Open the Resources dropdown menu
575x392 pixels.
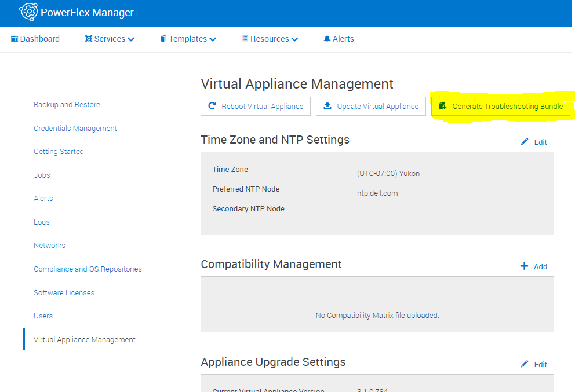point(270,39)
